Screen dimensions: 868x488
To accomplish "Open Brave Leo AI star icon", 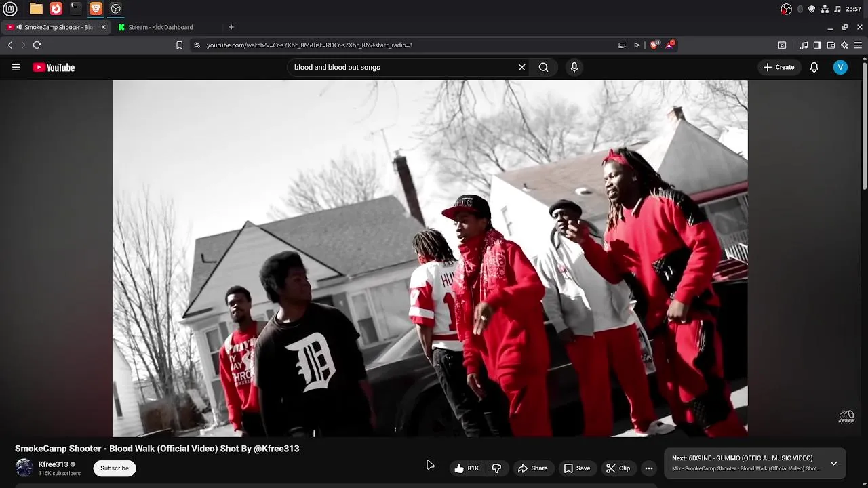I will [x=844, y=45].
